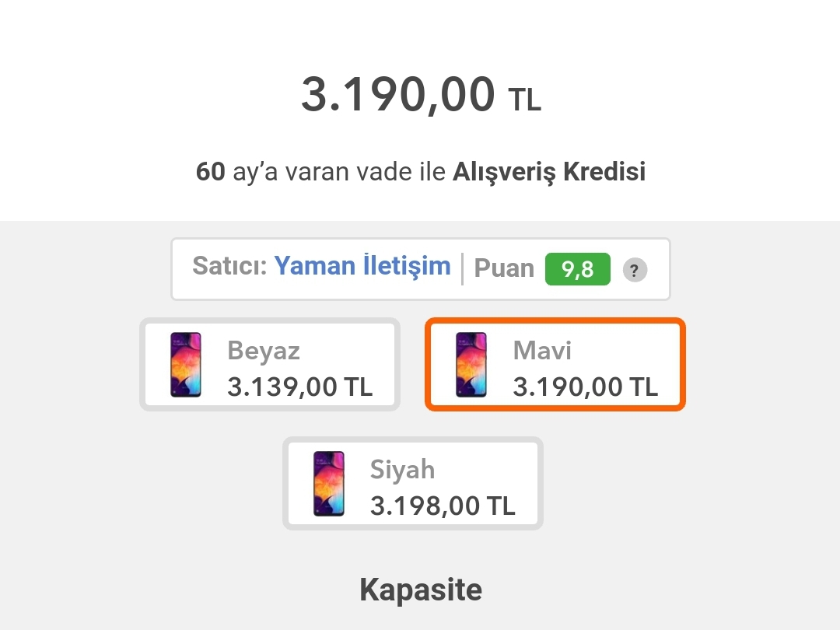Screen dimensions: 840x630
Task: Open the Alışveriş Kredisi link
Action: point(549,172)
